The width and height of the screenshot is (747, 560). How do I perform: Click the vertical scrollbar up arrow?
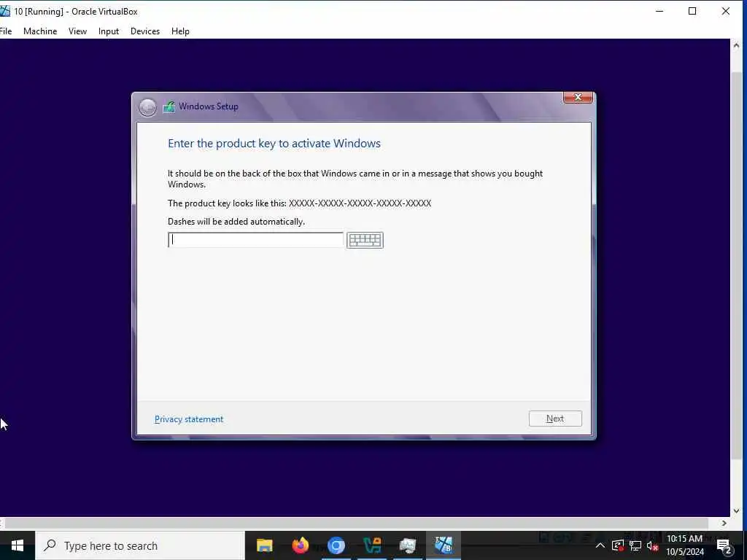[x=737, y=46]
